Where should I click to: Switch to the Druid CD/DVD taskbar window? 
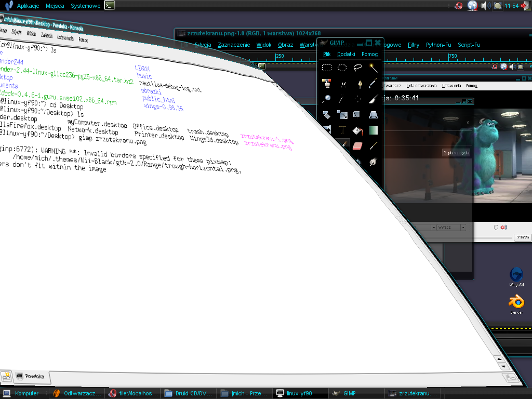pyautogui.click(x=189, y=393)
